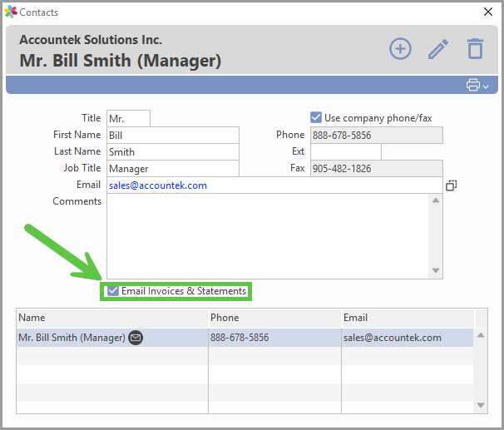Click inside the Comments text box
The image size is (504, 430).
point(268,236)
